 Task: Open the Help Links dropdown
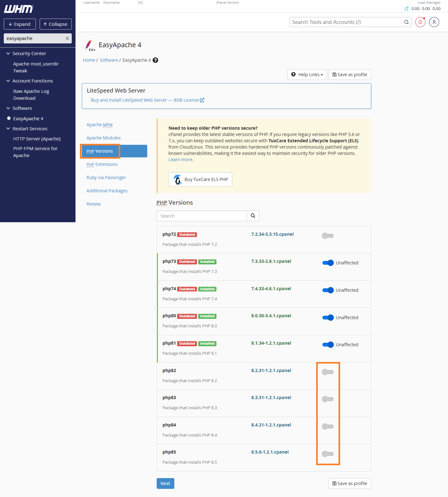click(x=307, y=75)
